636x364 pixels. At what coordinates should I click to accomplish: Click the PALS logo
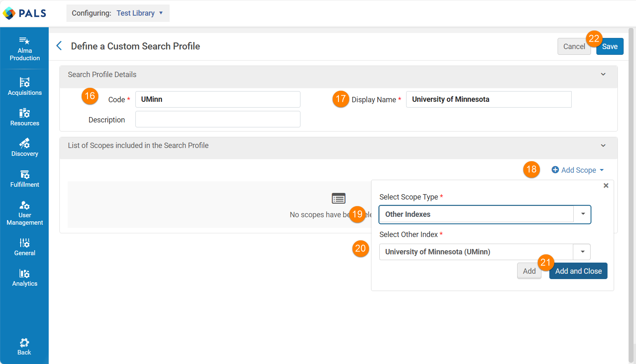point(24,13)
